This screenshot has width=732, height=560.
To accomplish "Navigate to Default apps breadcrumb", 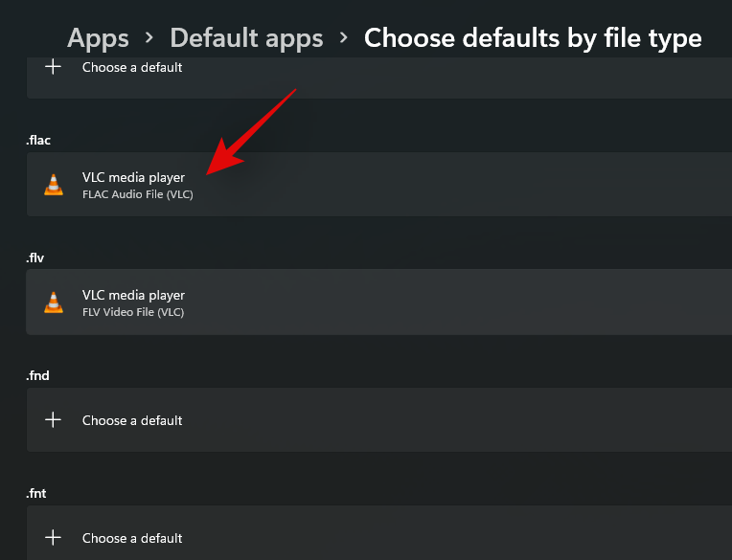I will pos(246,38).
